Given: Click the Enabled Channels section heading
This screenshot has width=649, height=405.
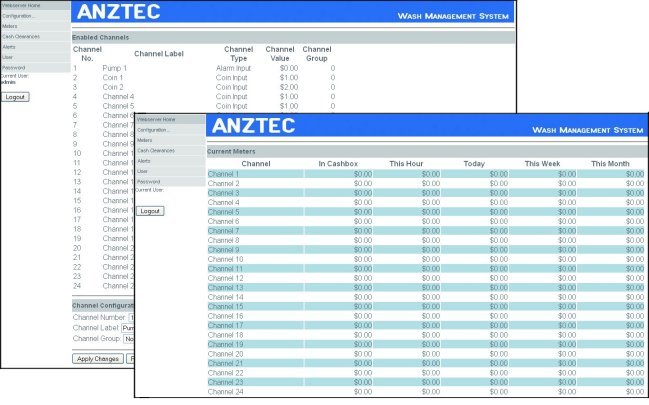Looking at the screenshot, I should (101, 37).
